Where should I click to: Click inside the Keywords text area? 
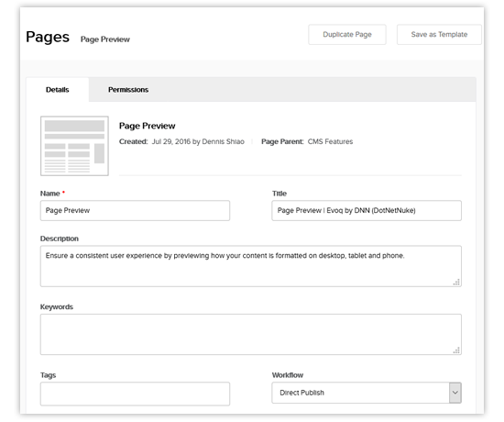251,335
